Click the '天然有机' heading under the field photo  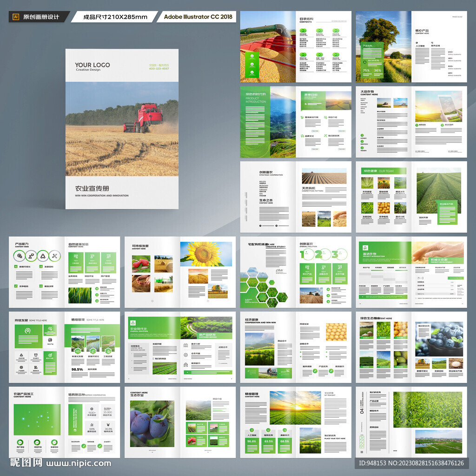coord(309,188)
